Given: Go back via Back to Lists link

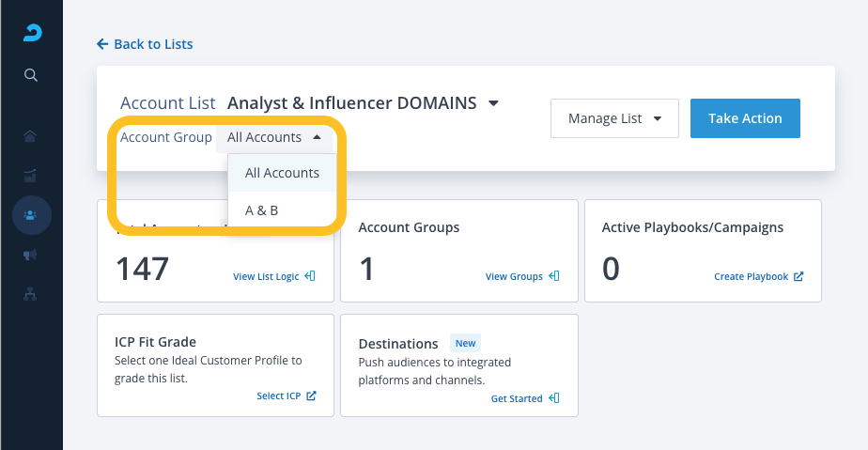Looking at the screenshot, I should click(x=153, y=44).
